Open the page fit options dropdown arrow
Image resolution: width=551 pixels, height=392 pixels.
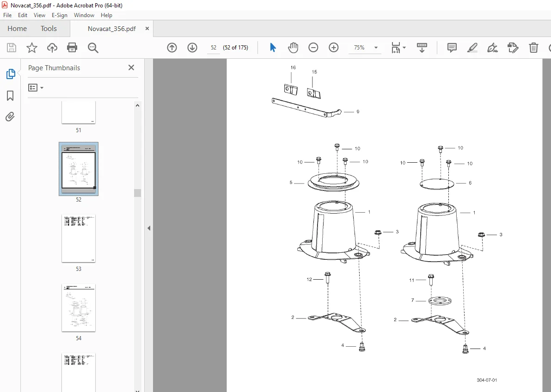coord(404,48)
